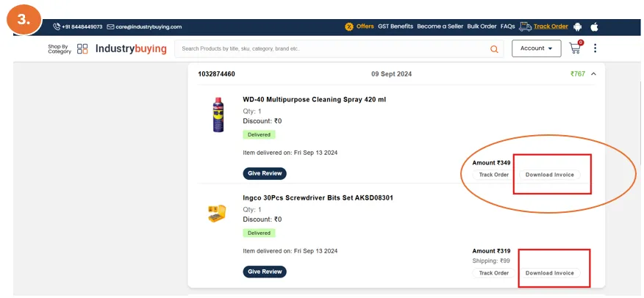Image resolution: width=644 pixels, height=298 pixels.
Task: Collapse order 1032874460 with the chevron
Action: point(593,74)
